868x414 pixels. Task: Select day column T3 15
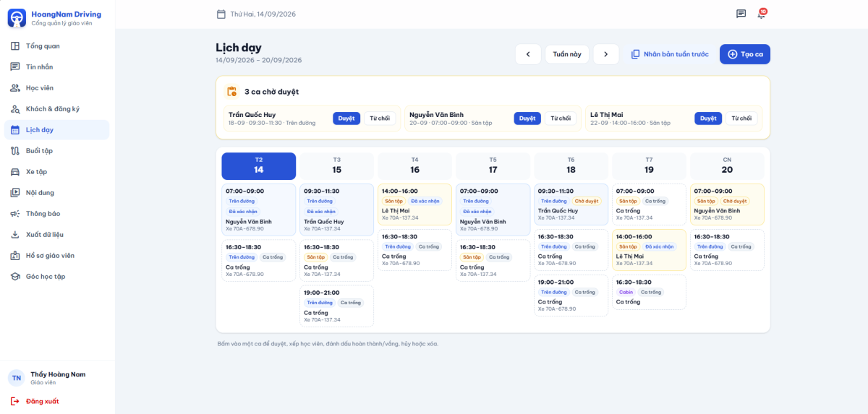(x=337, y=166)
